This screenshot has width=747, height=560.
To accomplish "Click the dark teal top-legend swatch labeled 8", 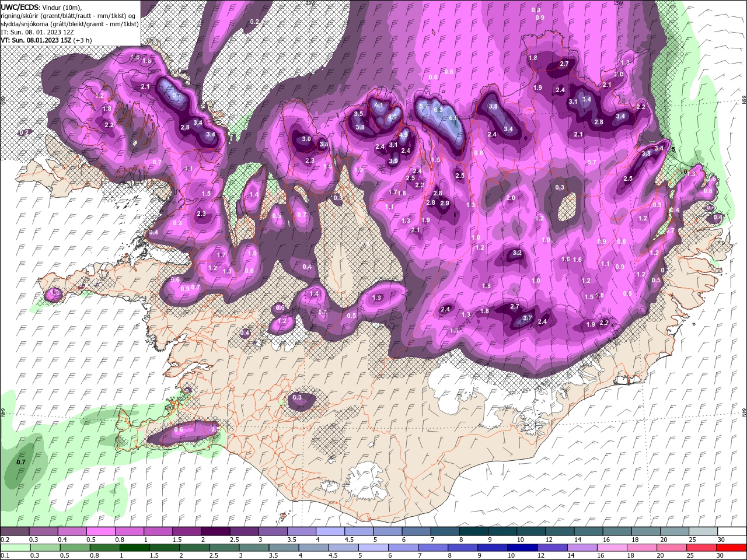I will (474, 531).
